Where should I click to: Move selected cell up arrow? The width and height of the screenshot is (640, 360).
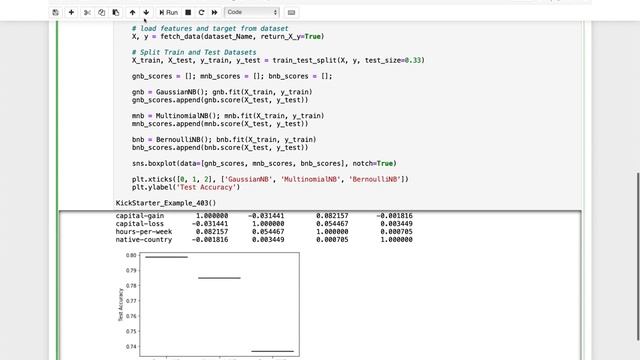tap(132, 13)
